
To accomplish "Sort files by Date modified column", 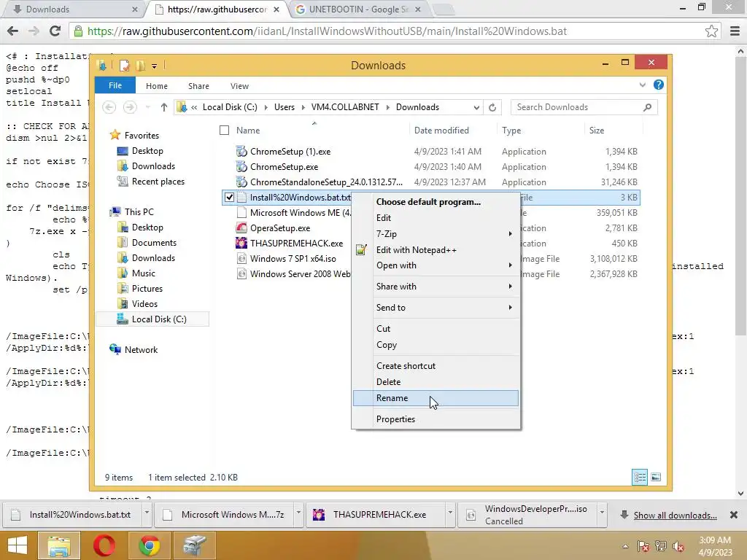I will pos(441,131).
